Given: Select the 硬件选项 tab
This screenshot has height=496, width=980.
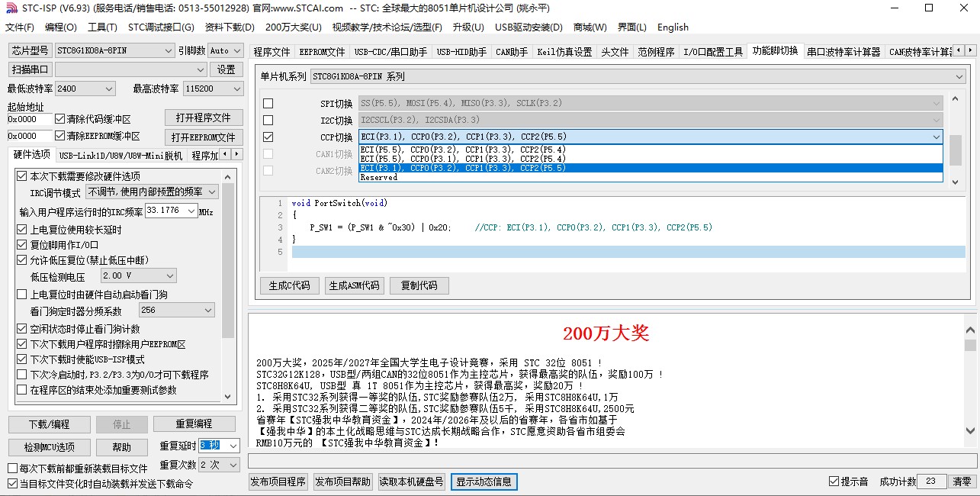Looking at the screenshot, I should coord(32,155).
